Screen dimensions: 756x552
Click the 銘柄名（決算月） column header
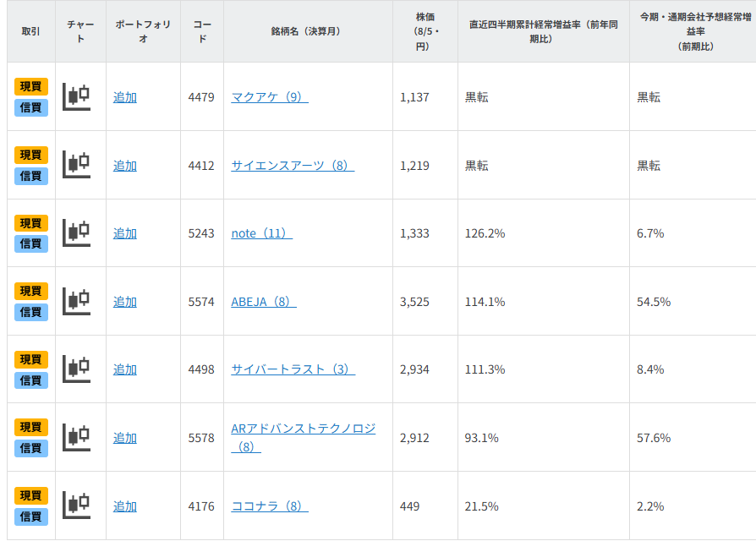[x=308, y=31]
